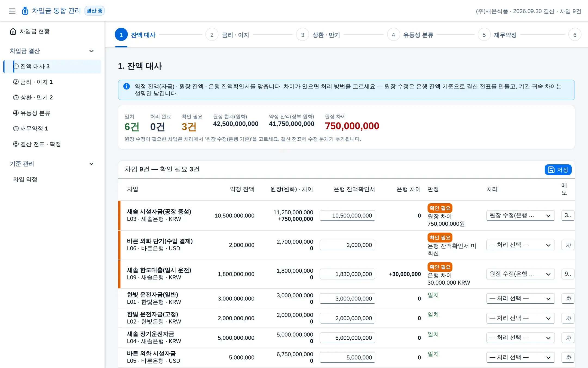Open 차입 약정 under 기준 관리
588x368 pixels.
[52, 179]
